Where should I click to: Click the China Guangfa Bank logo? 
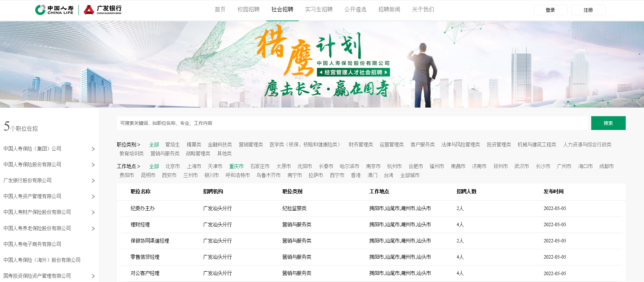[x=103, y=10]
